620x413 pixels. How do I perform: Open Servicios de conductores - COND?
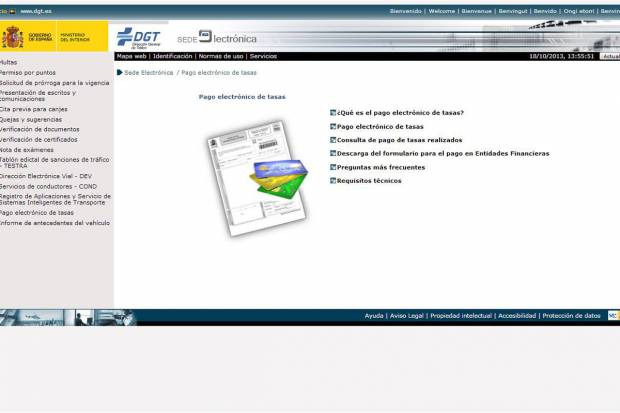coord(48,186)
